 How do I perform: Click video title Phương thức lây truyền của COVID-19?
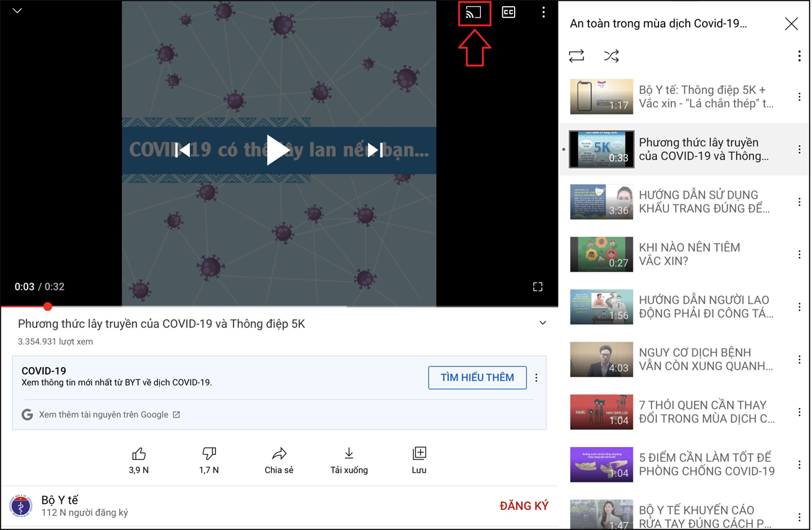tap(161, 324)
